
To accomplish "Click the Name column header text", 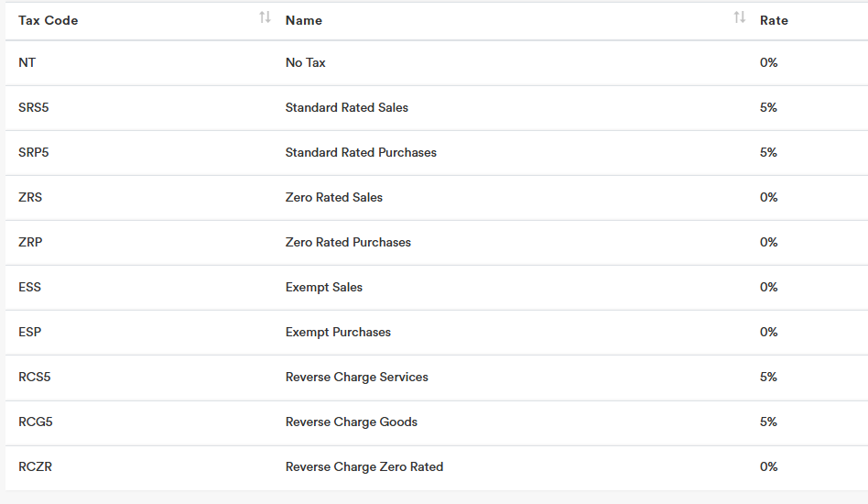I will point(304,20).
